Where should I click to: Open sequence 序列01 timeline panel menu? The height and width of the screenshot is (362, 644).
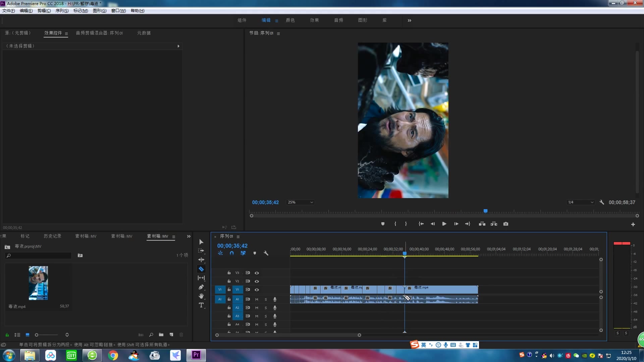[238, 237]
